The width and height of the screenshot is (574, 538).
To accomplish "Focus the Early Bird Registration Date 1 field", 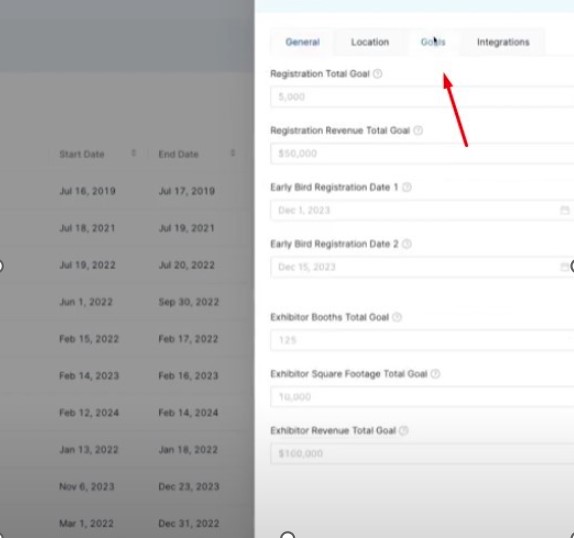I will 422,210.
